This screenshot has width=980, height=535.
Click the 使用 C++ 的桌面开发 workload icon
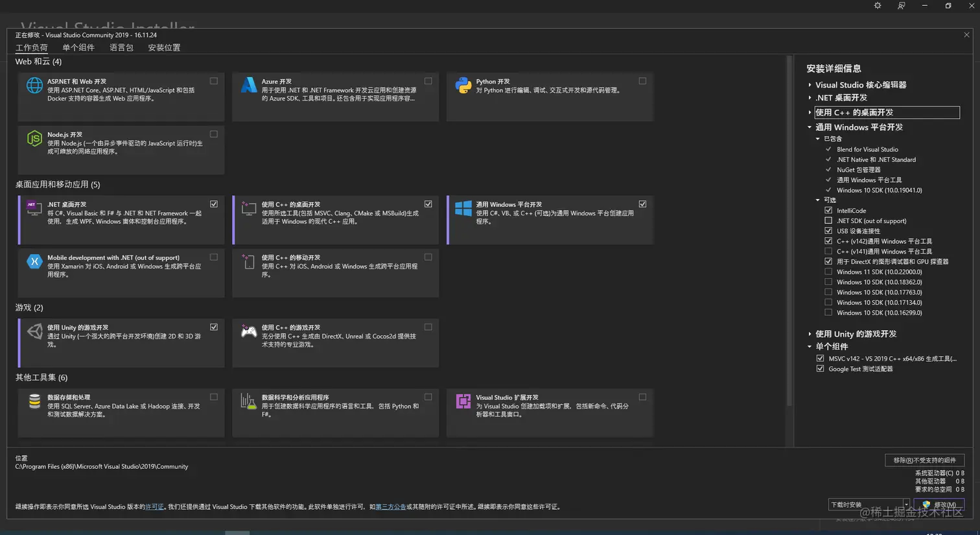(249, 208)
